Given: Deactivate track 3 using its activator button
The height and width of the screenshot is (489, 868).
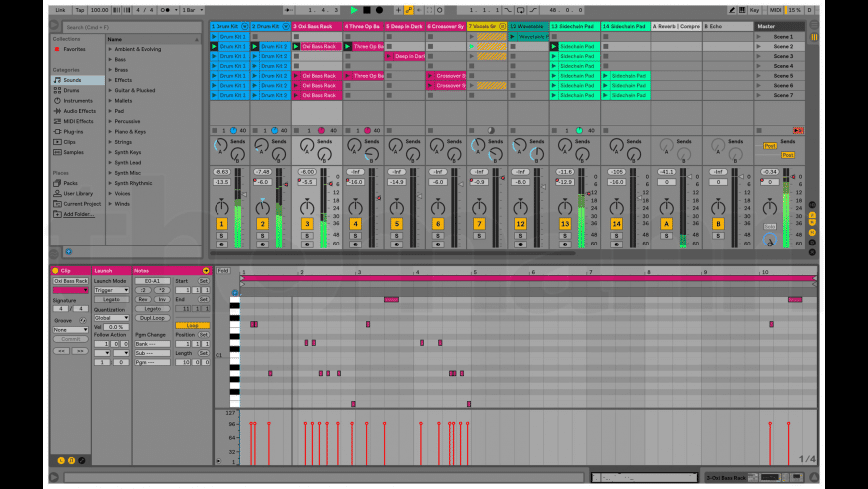Looking at the screenshot, I should click(306, 223).
